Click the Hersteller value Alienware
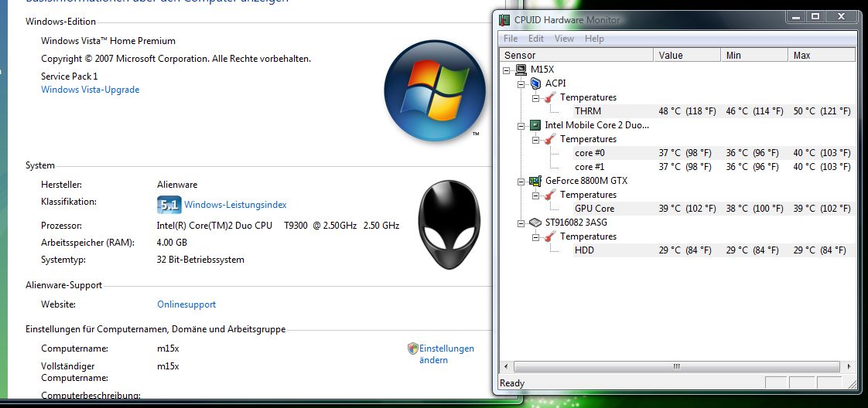Image resolution: width=868 pixels, height=408 pixels. point(177,185)
